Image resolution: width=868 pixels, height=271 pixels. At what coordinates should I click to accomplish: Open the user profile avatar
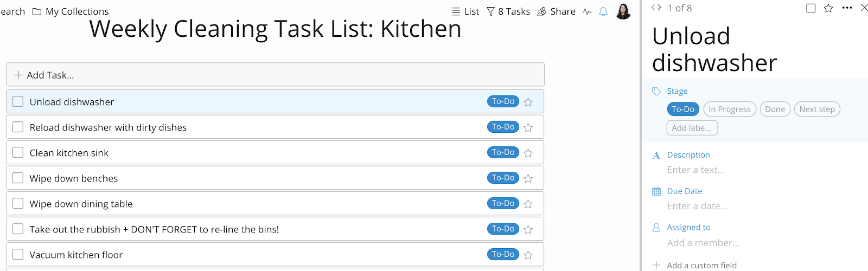pyautogui.click(x=623, y=11)
